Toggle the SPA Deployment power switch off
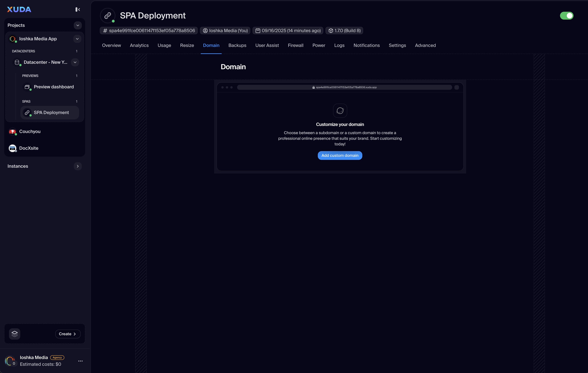The height and width of the screenshot is (373, 588). coord(566,16)
